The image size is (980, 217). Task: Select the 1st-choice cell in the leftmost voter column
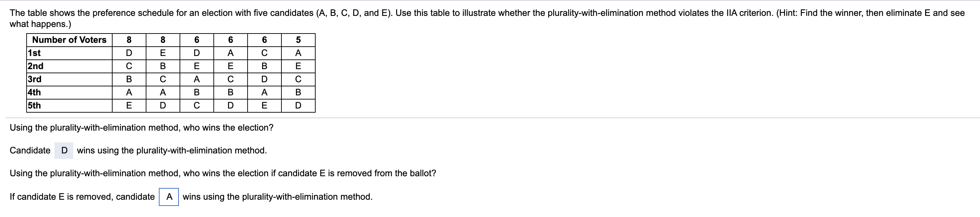[129, 53]
